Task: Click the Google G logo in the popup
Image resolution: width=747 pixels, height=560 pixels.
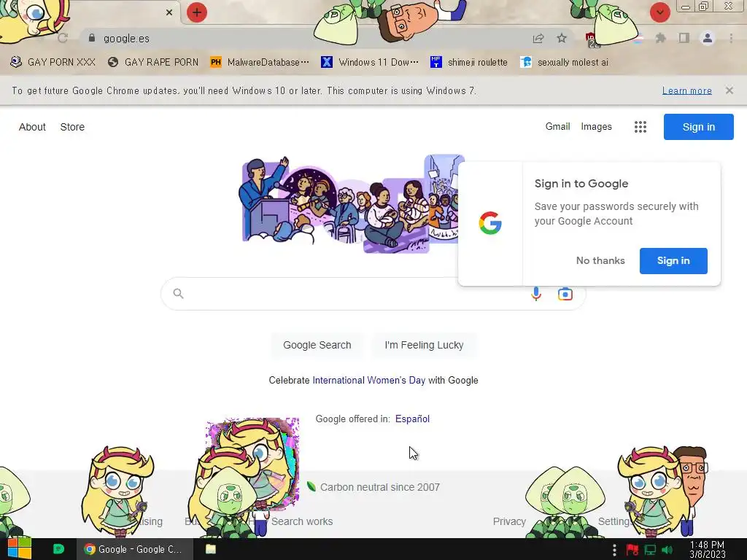Action: [490, 223]
